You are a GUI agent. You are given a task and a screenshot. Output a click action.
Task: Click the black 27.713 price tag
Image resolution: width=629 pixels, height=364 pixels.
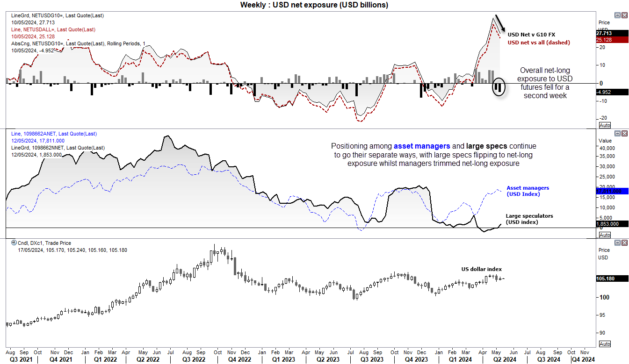(x=612, y=33)
